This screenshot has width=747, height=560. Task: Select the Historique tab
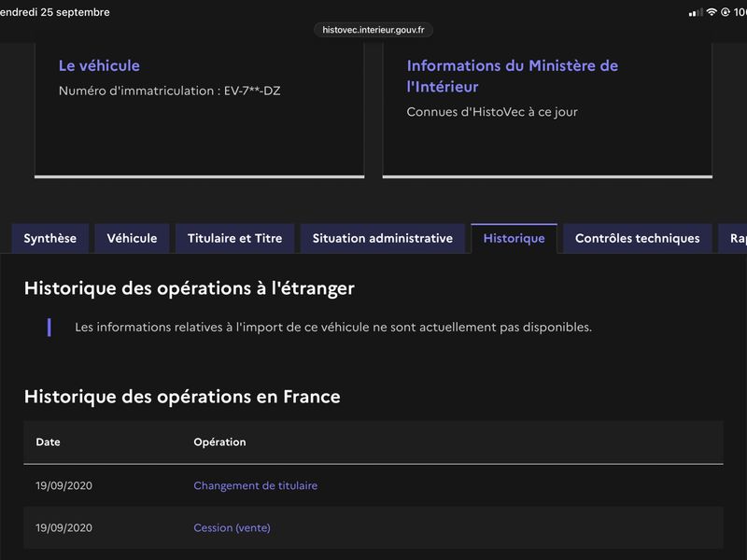pyautogui.click(x=514, y=238)
